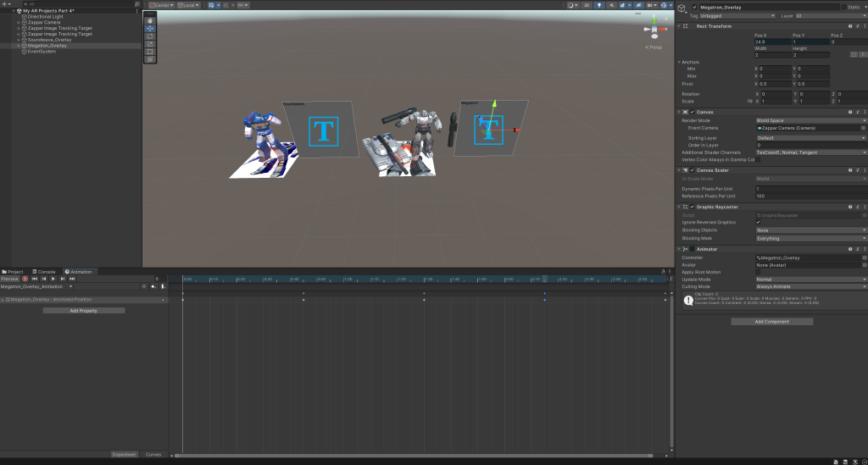868x465 pixels.
Task: Expand Megatron_Overlay Anchored Position property
Action: coord(3,300)
